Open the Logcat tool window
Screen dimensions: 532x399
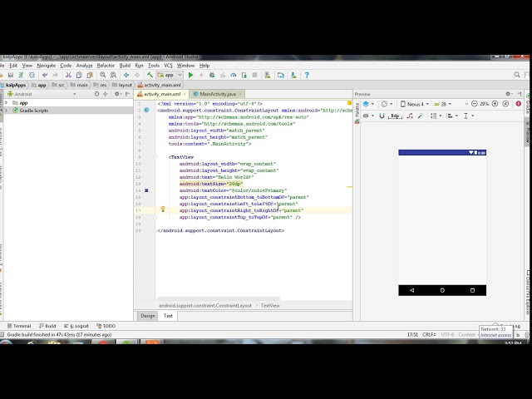(76, 326)
